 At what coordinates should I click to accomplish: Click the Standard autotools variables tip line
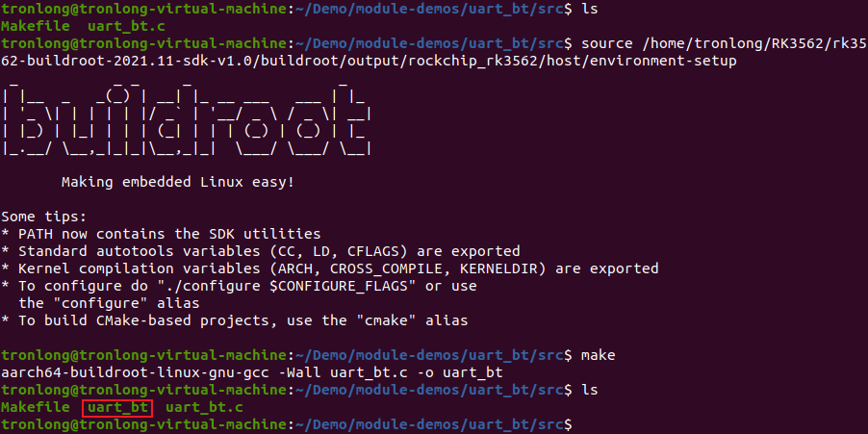(x=260, y=251)
